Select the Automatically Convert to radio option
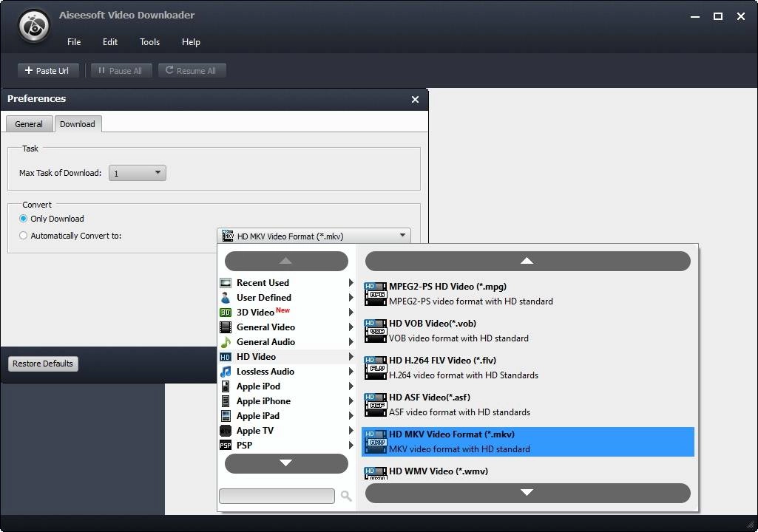Image resolution: width=758 pixels, height=532 pixels. [x=23, y=236]
